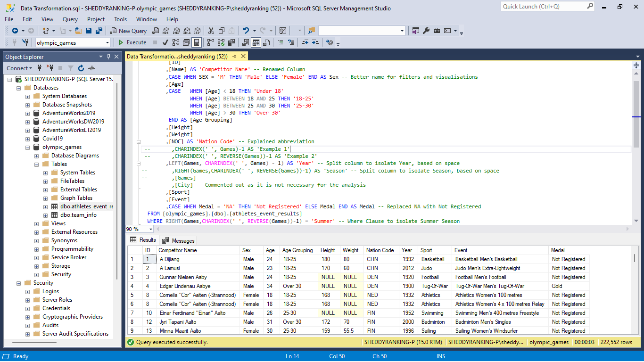The image size is (644, 362).
Task: Select the New Query icon
Action: tap(127, 31)
